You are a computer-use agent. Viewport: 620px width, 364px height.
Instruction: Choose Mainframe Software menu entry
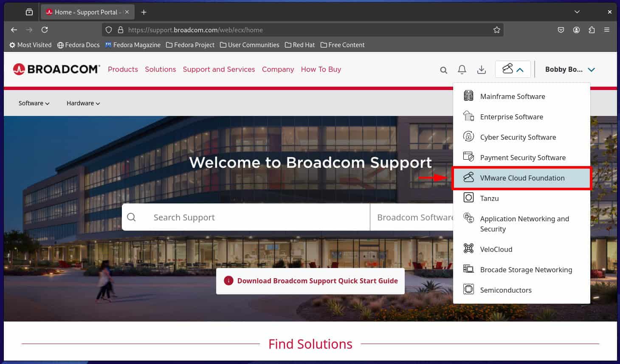pyautogui.click(x=512, y=96)
